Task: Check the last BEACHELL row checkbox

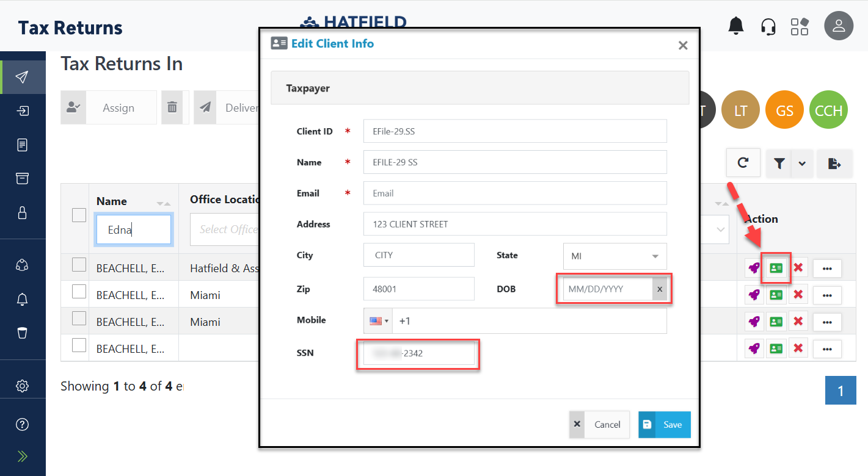Action: tap(79, 345)
